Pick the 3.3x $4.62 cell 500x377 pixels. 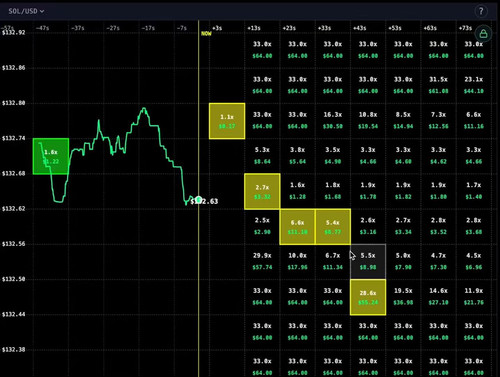438,156
